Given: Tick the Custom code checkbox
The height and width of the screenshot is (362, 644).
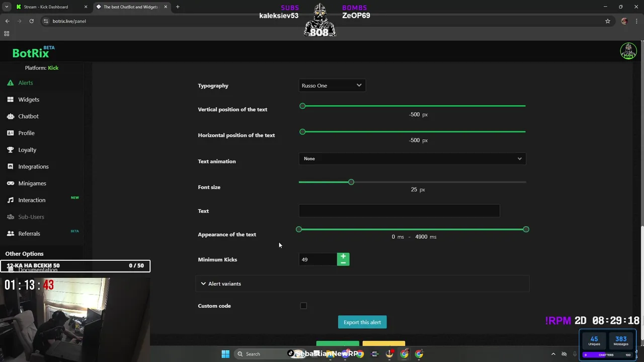Looking at the screenshot, I should point(303,306).
